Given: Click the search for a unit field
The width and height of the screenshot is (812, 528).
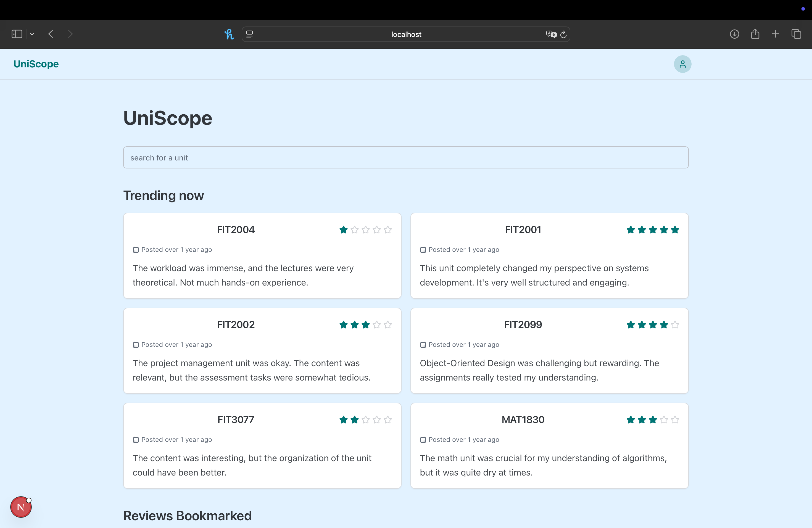Looking at the screenshot, I should coord(406,157).
